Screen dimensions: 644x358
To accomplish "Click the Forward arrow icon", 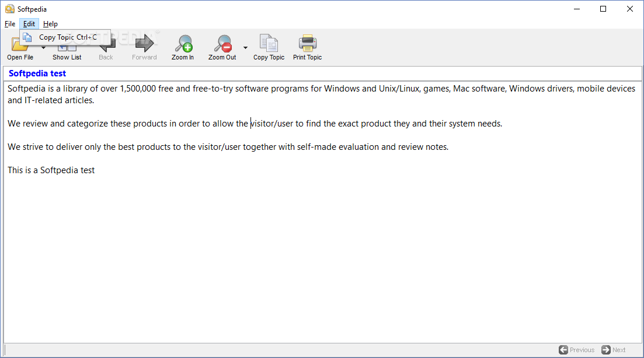I will [x=145, y=43].
